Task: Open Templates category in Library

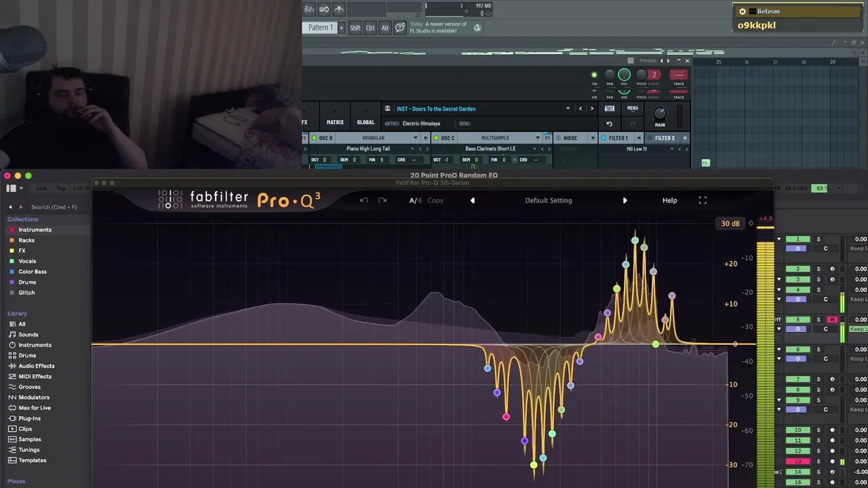Action: pos(32,460)
